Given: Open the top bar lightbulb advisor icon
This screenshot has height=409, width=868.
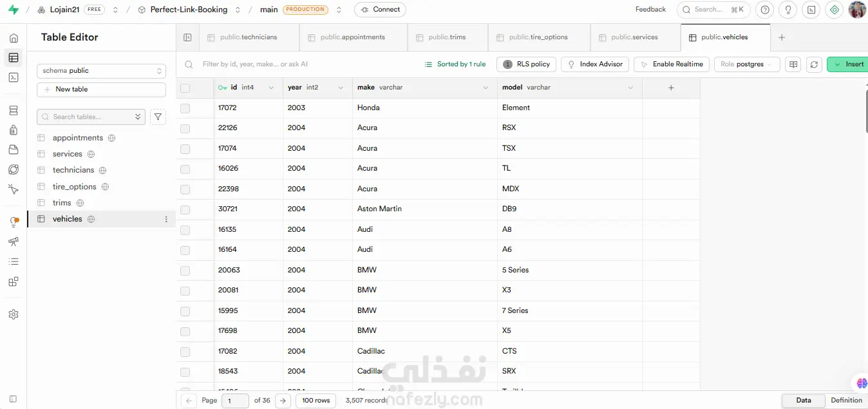Looking at the screenshot, I should [788, 10].
